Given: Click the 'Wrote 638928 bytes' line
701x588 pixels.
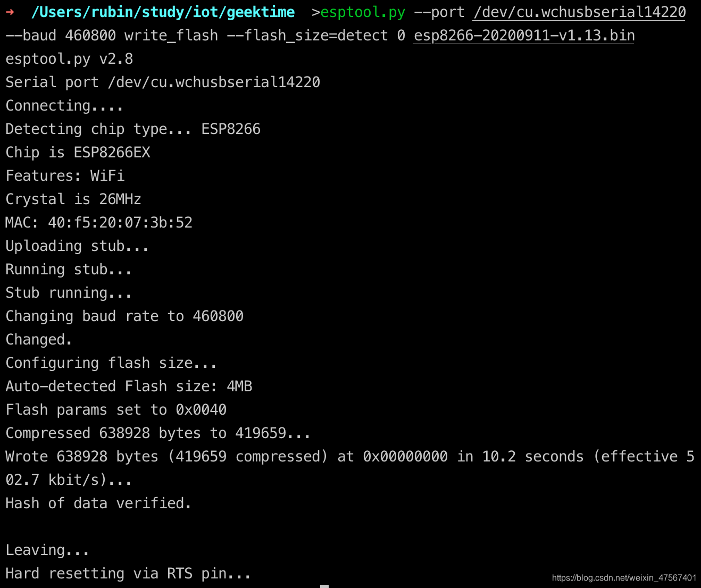Looking at the screenshot, I should [350, 457].
